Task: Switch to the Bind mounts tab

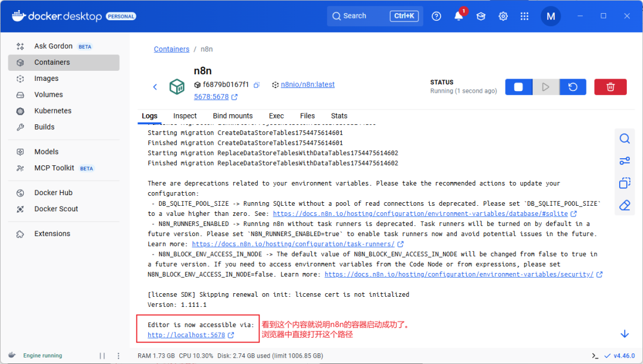Action: click(x=233, y=116)
